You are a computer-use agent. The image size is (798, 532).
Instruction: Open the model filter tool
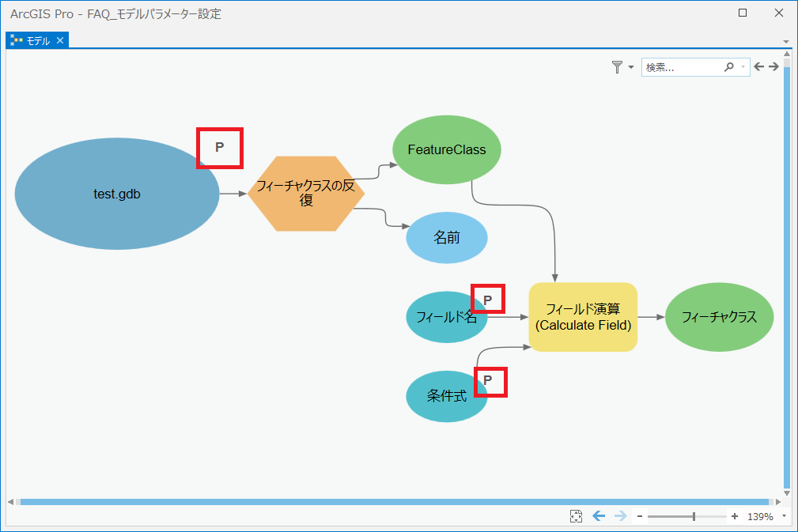(x=617, y=66)
